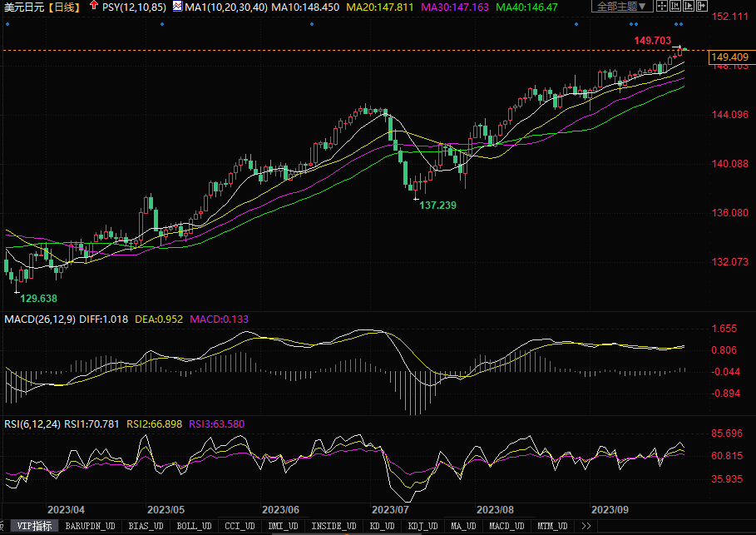This screenshot has height=535, width=756.
Task: Click the 美元日元 symbol title
Action: [24, 7]
